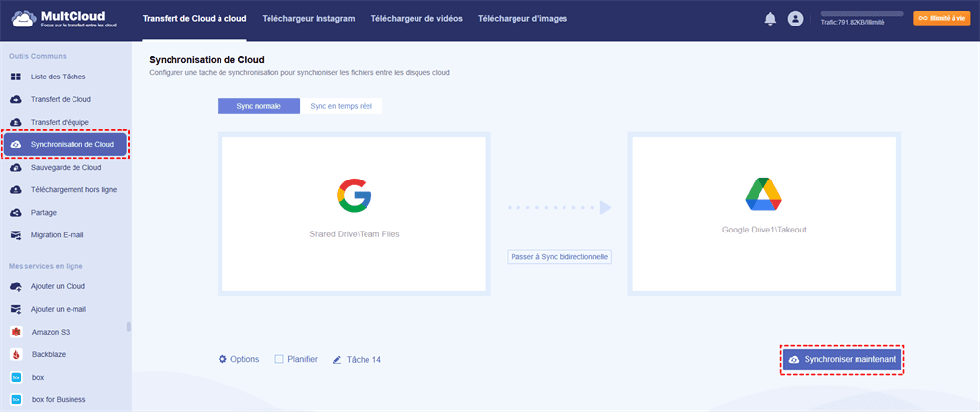Open the Téléchargeur de vidéos tab
This screenshot has width=980, height=412.
pos(416,18)
